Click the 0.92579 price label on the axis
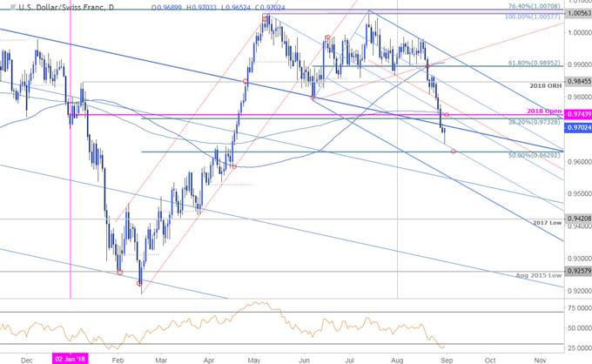The image size is (592, 364). pos(578,271)
